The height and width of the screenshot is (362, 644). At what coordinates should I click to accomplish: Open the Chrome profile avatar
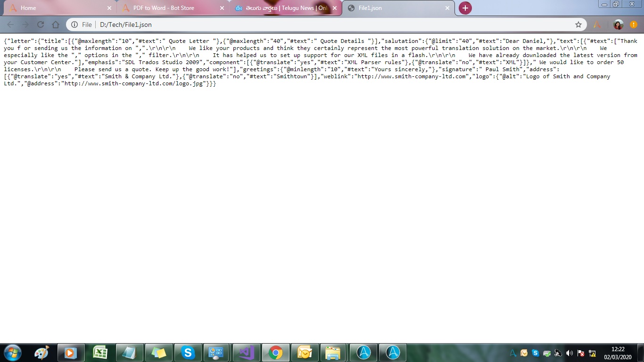[x=618, y=25]
